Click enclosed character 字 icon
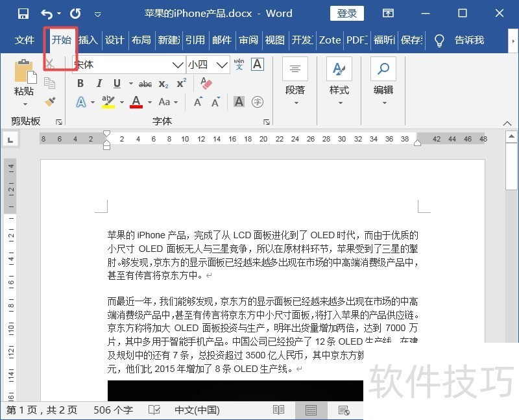This screenshot has width=519, height=420. pos(258,102)
